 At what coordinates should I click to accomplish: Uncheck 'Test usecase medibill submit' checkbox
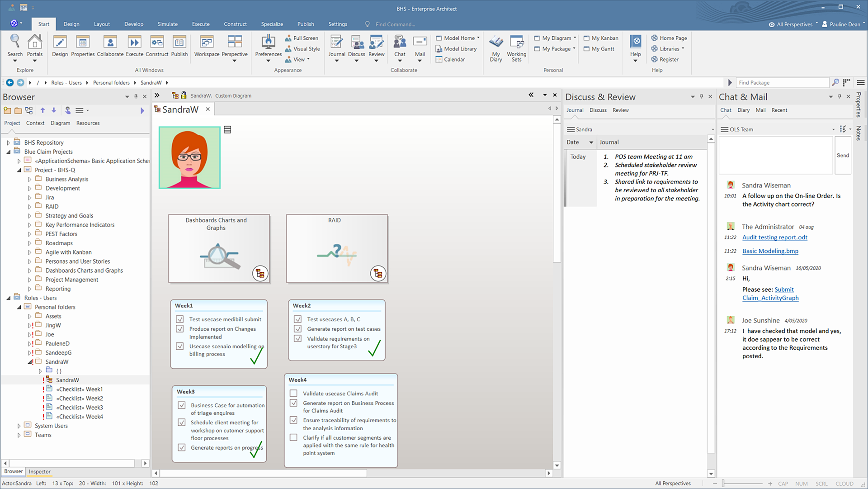click(180, 319)
